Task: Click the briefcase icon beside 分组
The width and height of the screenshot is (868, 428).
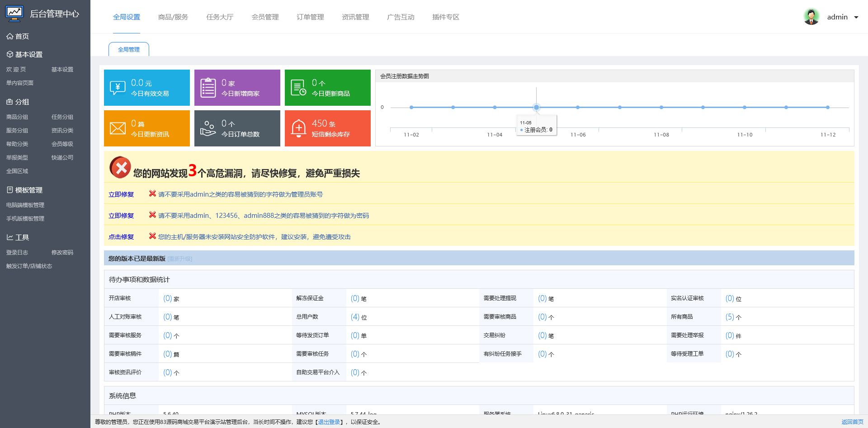Action: click(9, 102)
